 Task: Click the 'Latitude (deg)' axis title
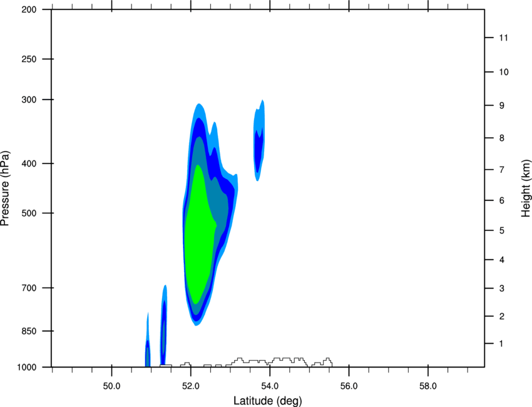point(267,401)
